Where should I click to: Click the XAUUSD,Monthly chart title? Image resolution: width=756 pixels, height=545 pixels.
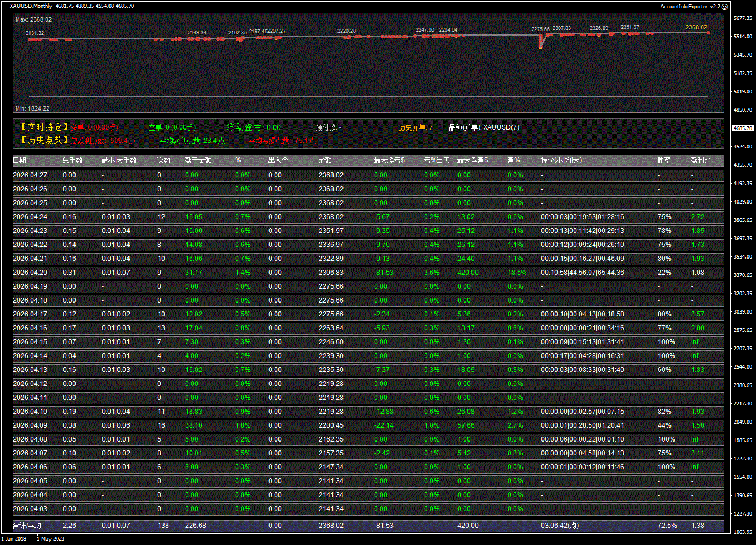point(31,6)
